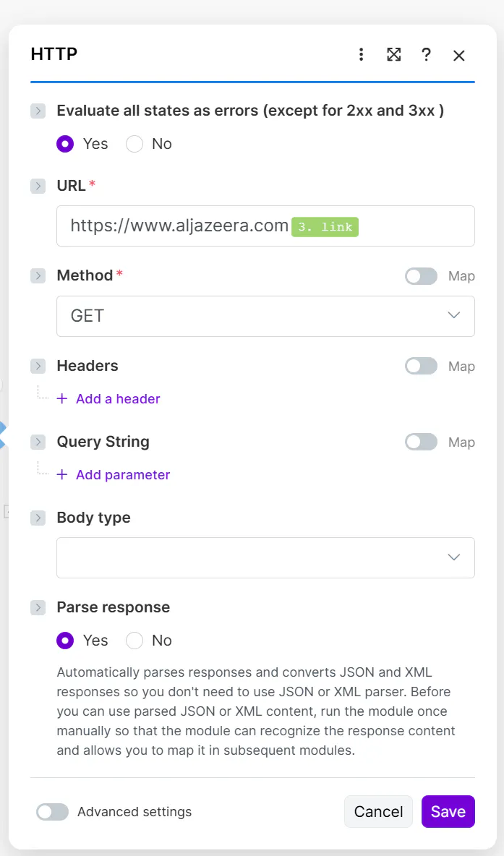Open the Method dropdown showing GET
Image resolution: width=504 pixels, height=856 pixels.
tap(265, 316)
